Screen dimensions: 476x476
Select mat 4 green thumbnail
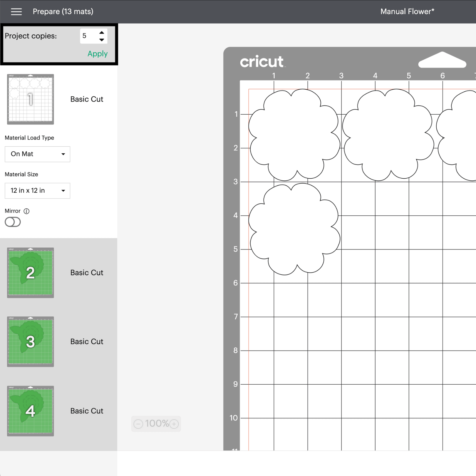(x=30, y=411)
